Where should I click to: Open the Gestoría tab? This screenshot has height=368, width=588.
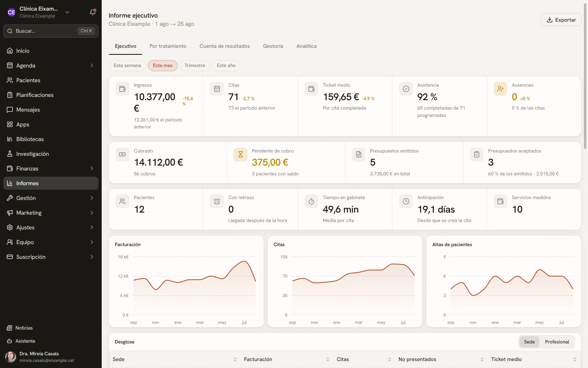click(273, 46)
